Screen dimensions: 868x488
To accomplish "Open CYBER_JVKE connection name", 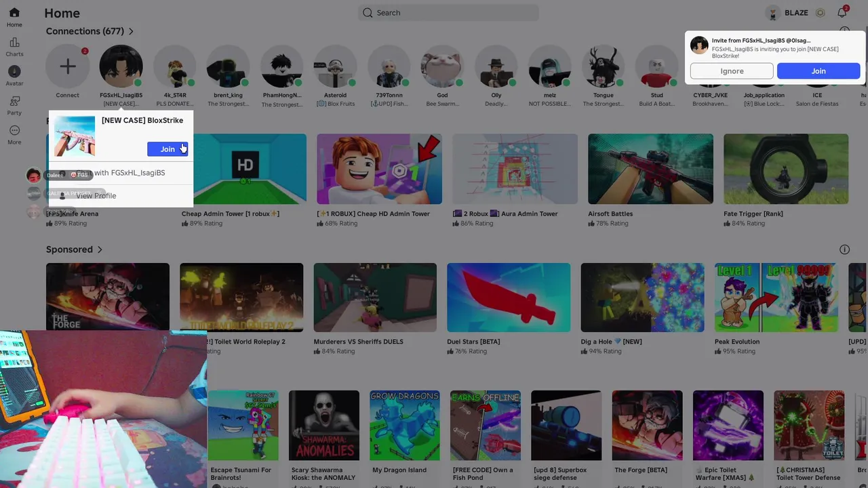I will tap(710, 96).
